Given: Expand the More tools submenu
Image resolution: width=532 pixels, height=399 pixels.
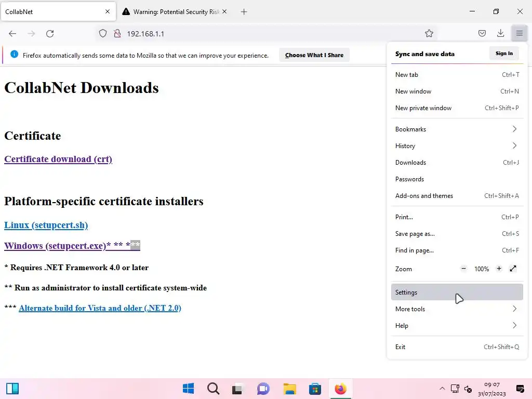Looking at the screenshot, I should pyautogui.click(x=457, y=309).
